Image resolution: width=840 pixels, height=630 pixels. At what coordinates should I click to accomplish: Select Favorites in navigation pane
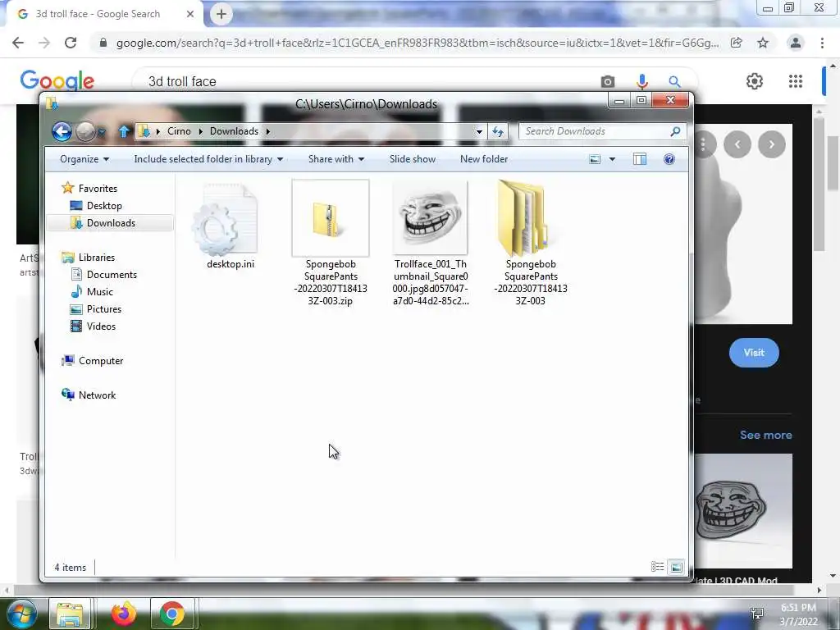click(x=89, y=188)
